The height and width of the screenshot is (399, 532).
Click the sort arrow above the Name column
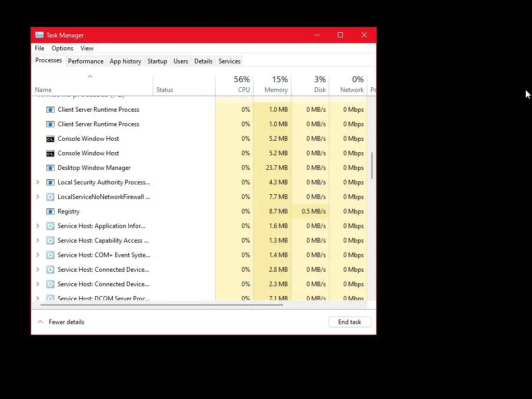[x=90, y=76]
